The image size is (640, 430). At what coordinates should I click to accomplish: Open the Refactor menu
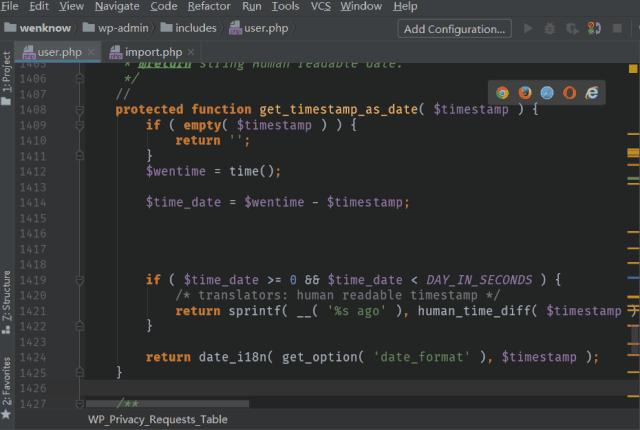[x=209, y=6]
